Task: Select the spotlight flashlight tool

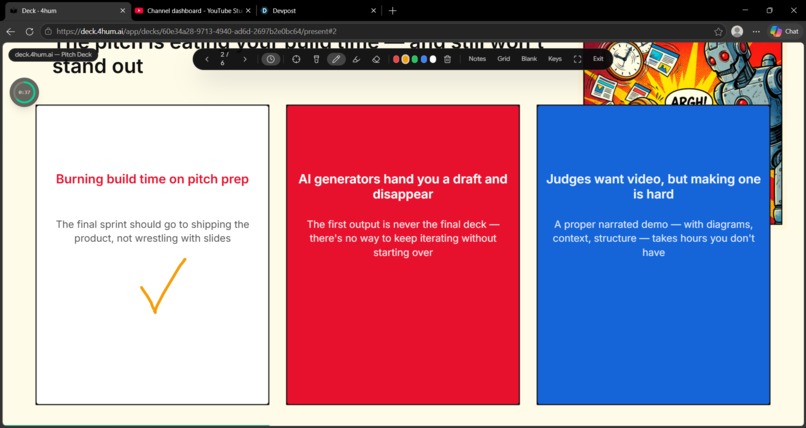Action: point(316,59)
